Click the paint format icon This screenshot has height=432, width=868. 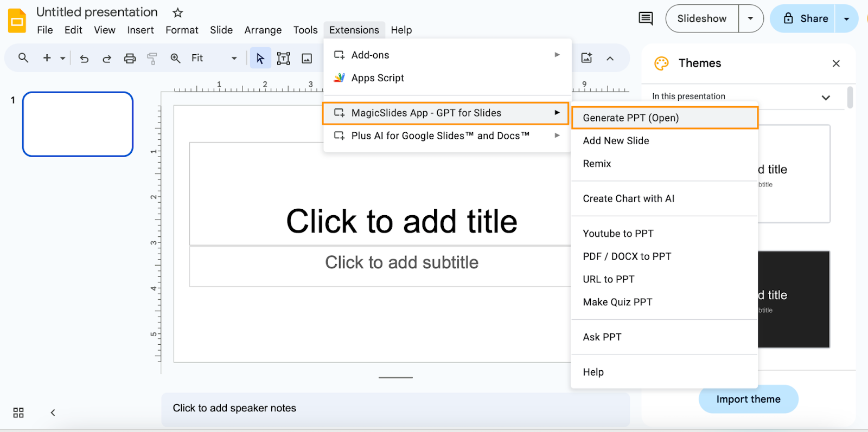(152, 59)
